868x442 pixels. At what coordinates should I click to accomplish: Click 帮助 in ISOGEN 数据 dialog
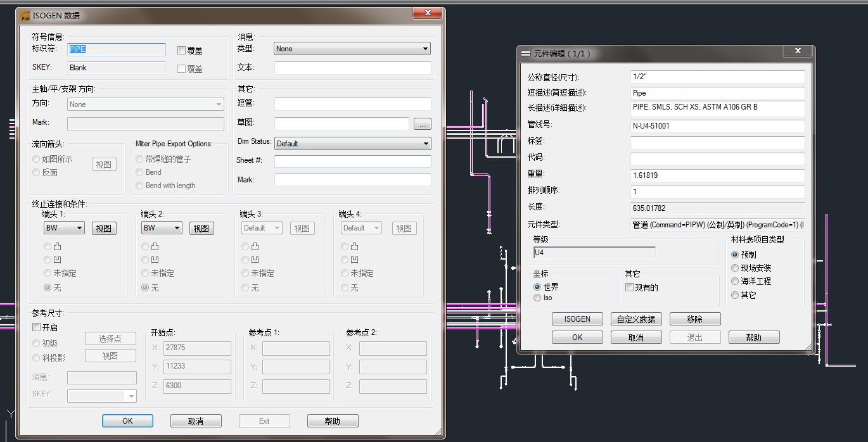tap(333, 421)
